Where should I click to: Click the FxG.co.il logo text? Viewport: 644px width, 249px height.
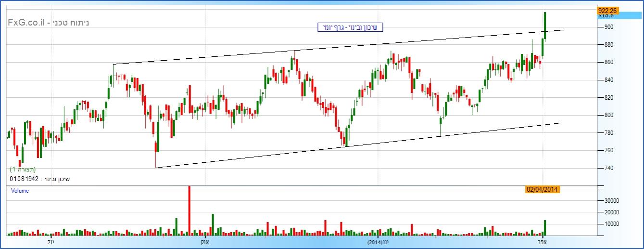27,23
